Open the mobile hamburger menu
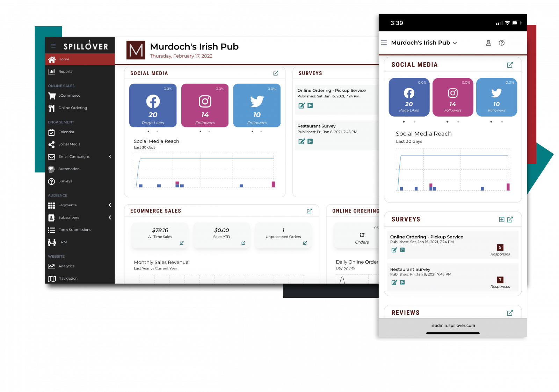 (384, 43)
